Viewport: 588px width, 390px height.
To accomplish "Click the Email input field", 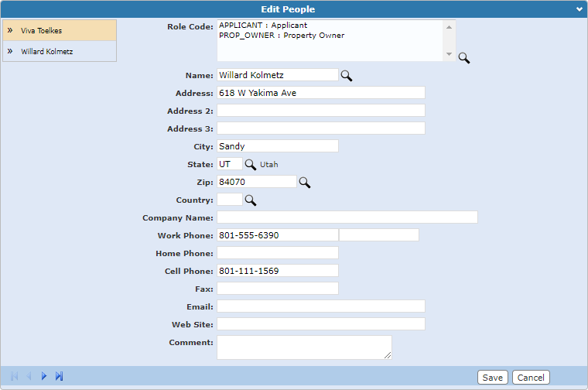I will pos(320,306).
